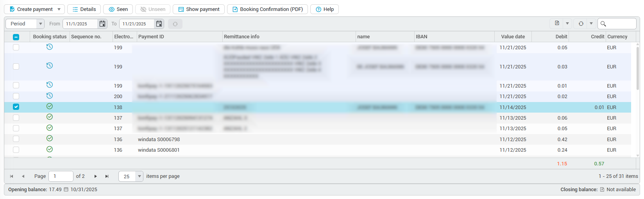Jump to the last page
Image resolution: width=644 pixels, height=199 pixels.
point(107,176)
